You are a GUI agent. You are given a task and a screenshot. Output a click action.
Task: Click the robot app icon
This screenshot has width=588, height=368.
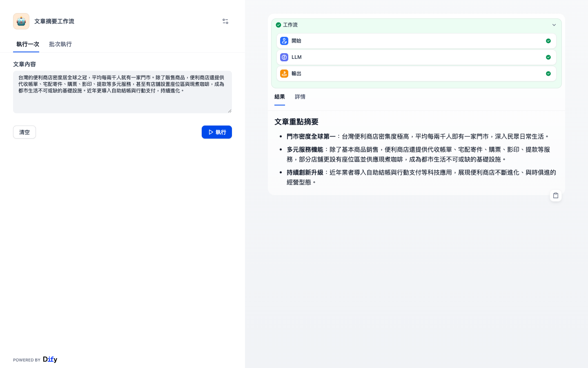(x=21, y=21)
